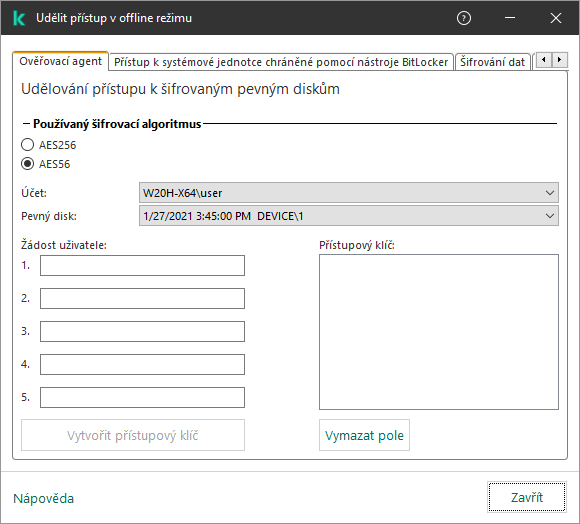This screenshot has height=524, width=580.
Task: Click the Kaspersky logo icon in title bar
Action: click(x=18, y=18)
